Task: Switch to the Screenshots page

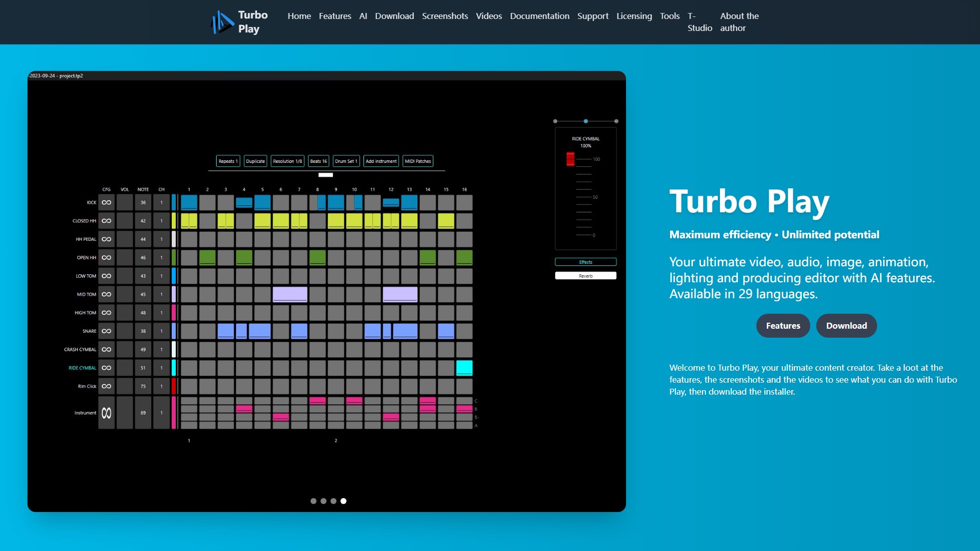Action: pos(445,16)
